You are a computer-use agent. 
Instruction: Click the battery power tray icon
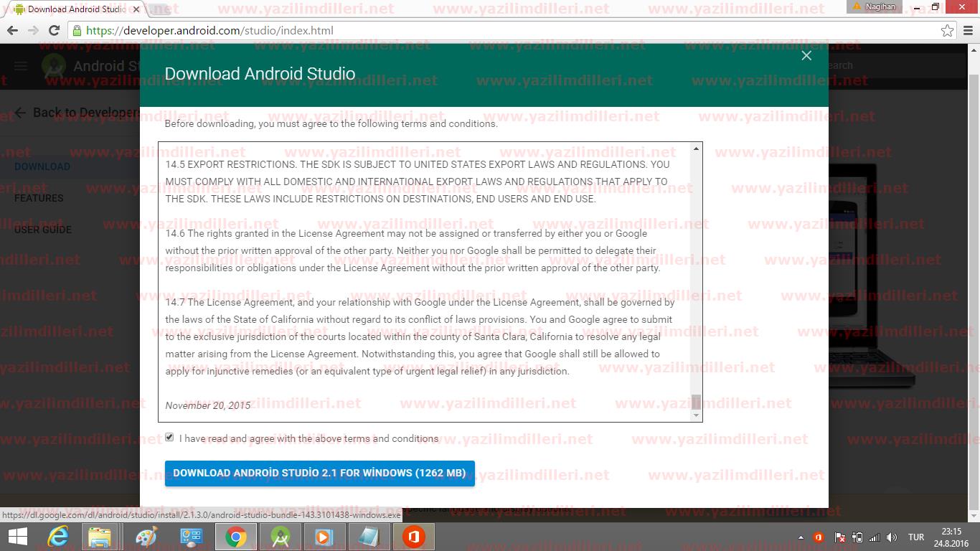click(x=857, y=537)
